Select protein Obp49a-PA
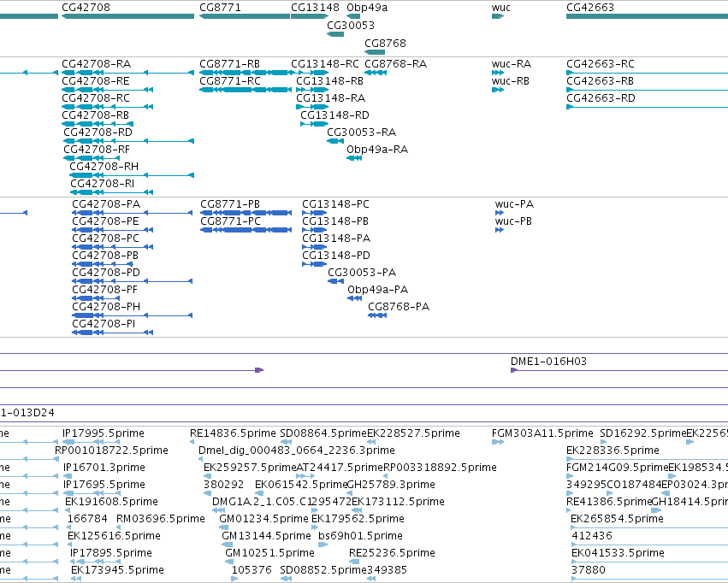The image size is (728, 583). [378, 290]
